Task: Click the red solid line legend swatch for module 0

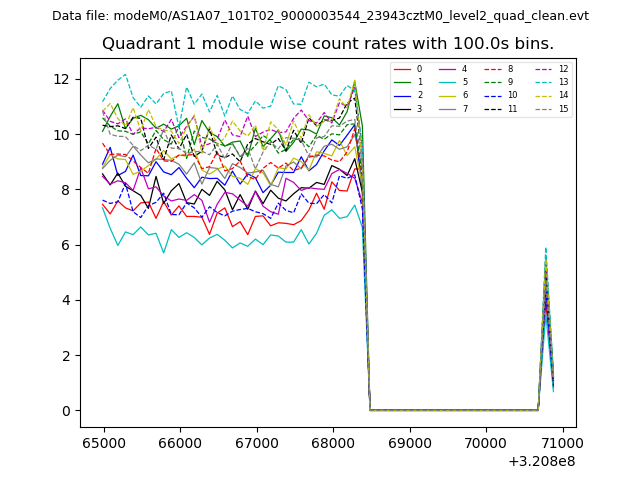Action: [x=404, y=69]
